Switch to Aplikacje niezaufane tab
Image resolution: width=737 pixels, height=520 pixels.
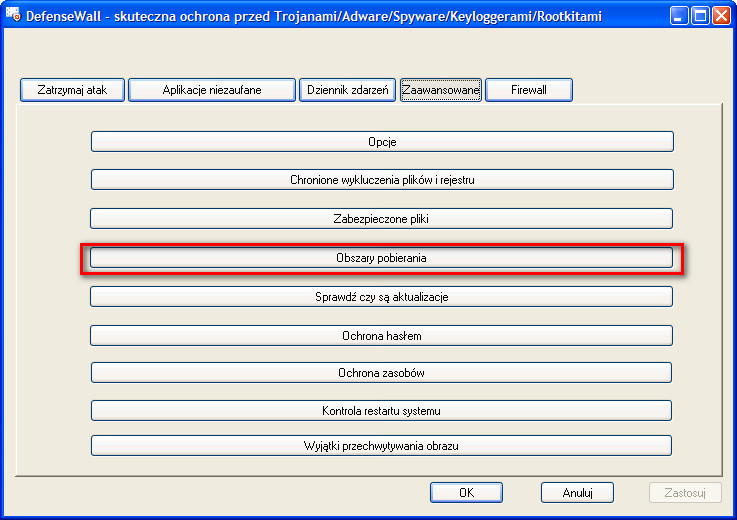(x=212, y=90)
